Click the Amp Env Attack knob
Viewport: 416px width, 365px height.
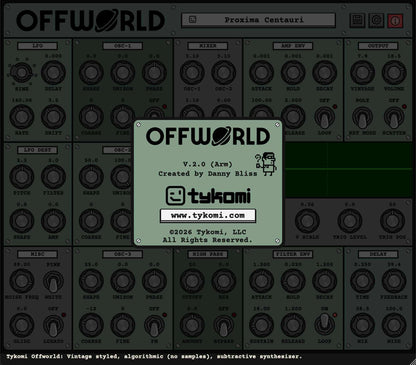261,73
